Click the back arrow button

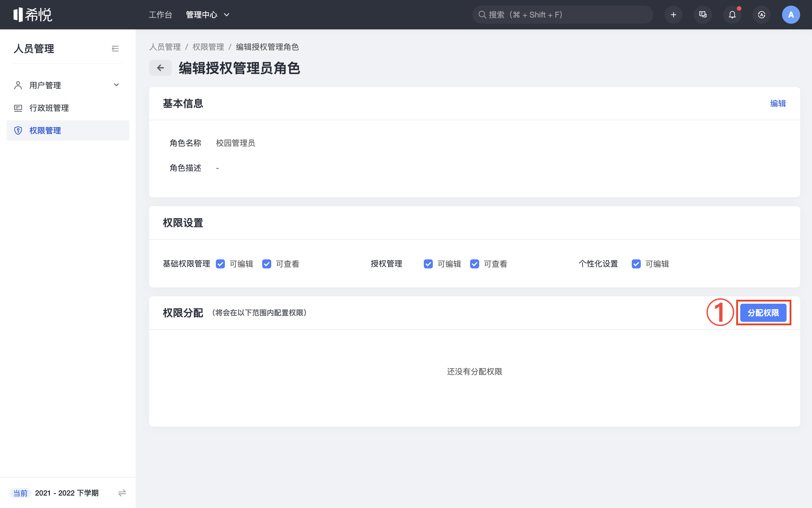(160, 68)
